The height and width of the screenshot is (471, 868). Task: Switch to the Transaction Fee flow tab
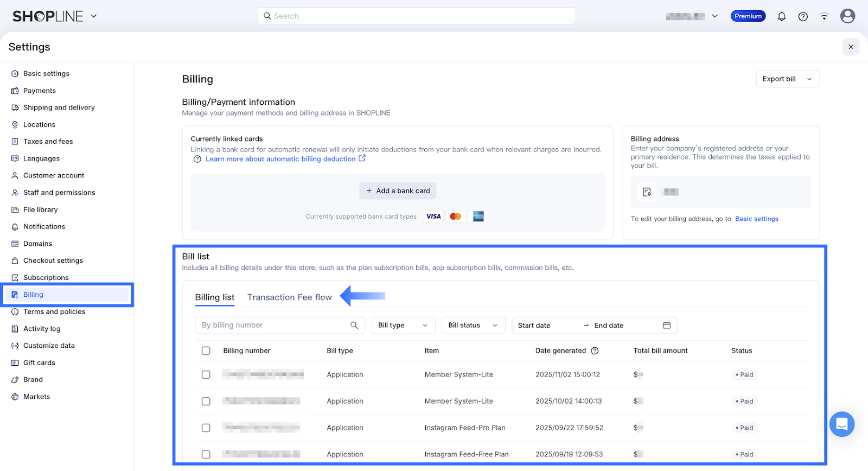tap(289, 297)
